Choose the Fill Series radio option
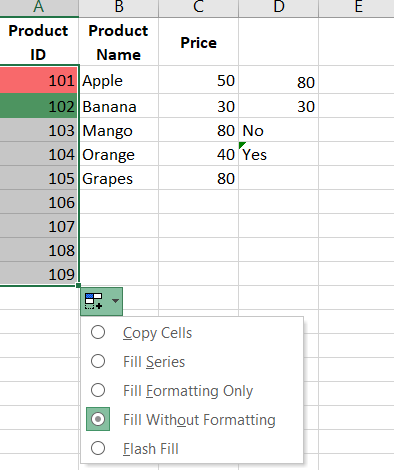The height and width of the screenshot is (470, 394). [x=98, y=361]
